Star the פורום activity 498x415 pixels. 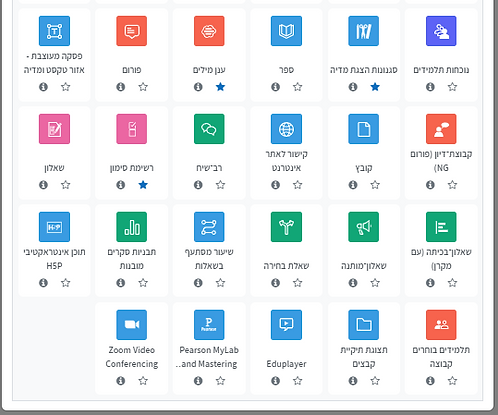143,87
